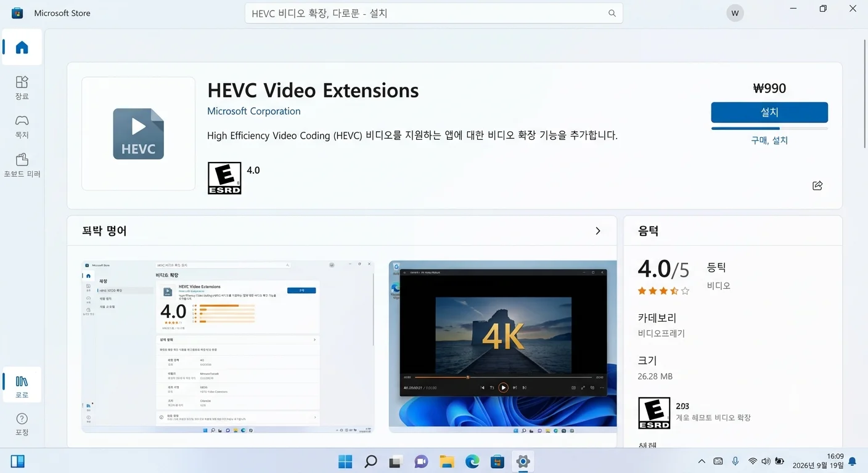Open the Library icon in sidebar
Viewport: 868px width, 473px height.
(x=22, y=385)
